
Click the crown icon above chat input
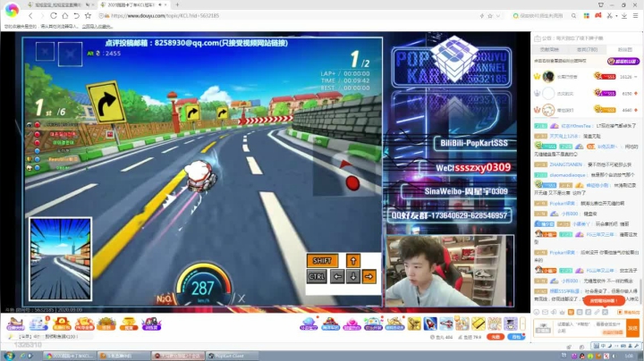pos(563,312)
